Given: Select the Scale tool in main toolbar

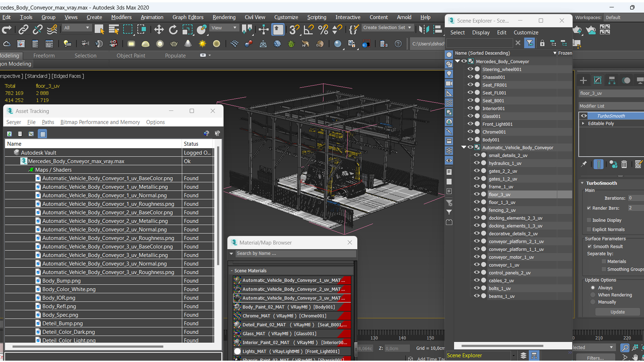Looking at the screenshot, I should pyautogui.click(x=187, y=30).
